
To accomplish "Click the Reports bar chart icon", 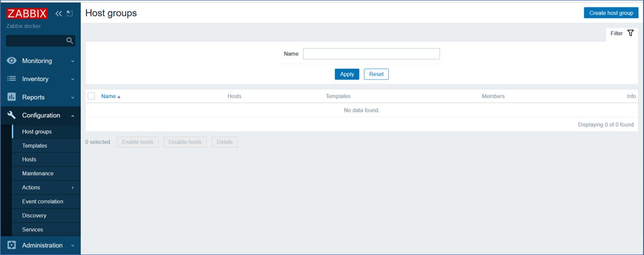I will (12, 97).
